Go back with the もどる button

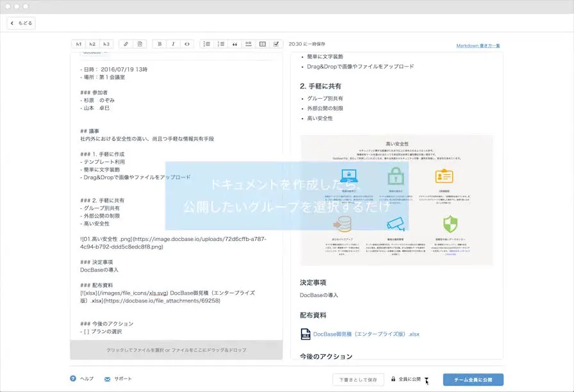click(21, 23)
